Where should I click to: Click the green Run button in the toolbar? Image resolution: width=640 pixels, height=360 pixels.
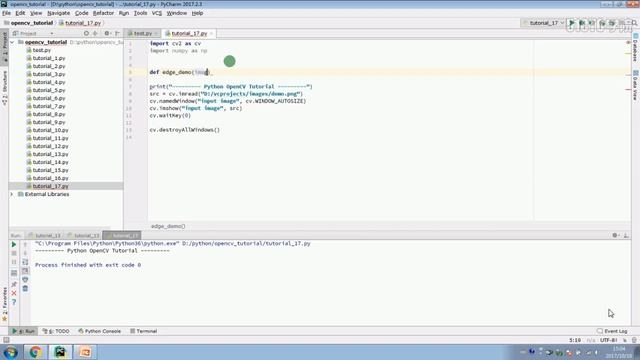[x=572, y=23]
